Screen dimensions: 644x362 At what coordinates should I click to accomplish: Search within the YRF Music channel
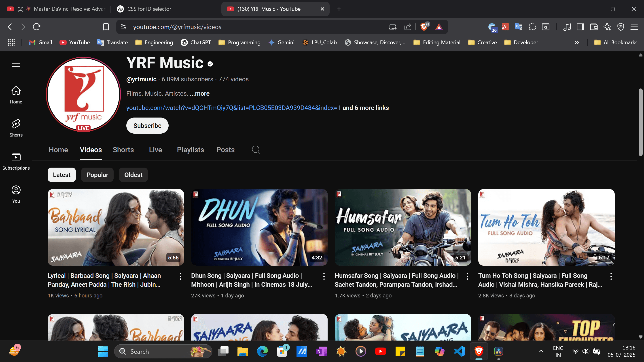[x=256, y=150]
